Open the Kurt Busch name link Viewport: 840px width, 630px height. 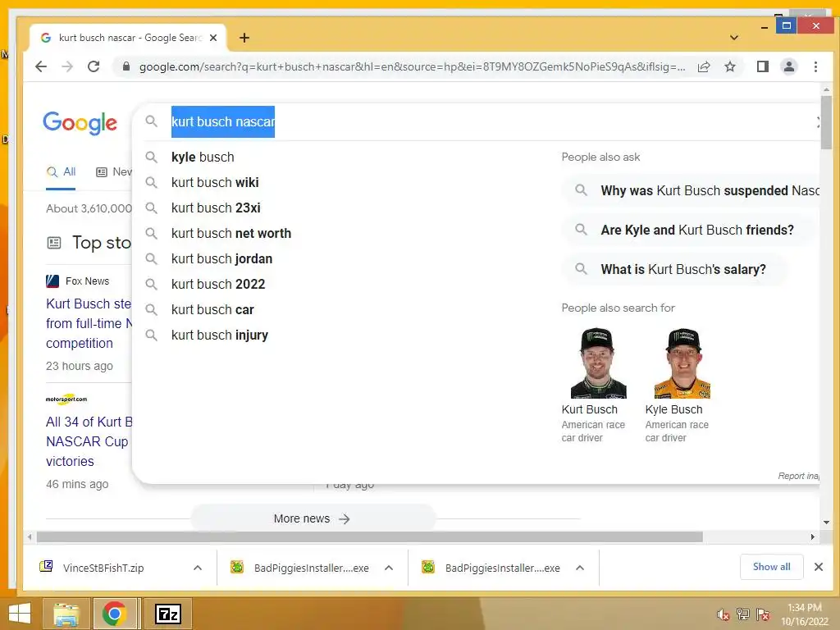pos(589,409)
